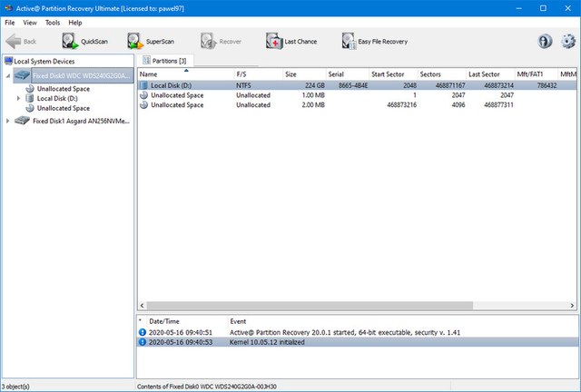This screenshot has height=392, width=581.
Task: Collapse the Fixed Disk0 WDC tree node
Action: pyautogui.click(x=9, y=75)
